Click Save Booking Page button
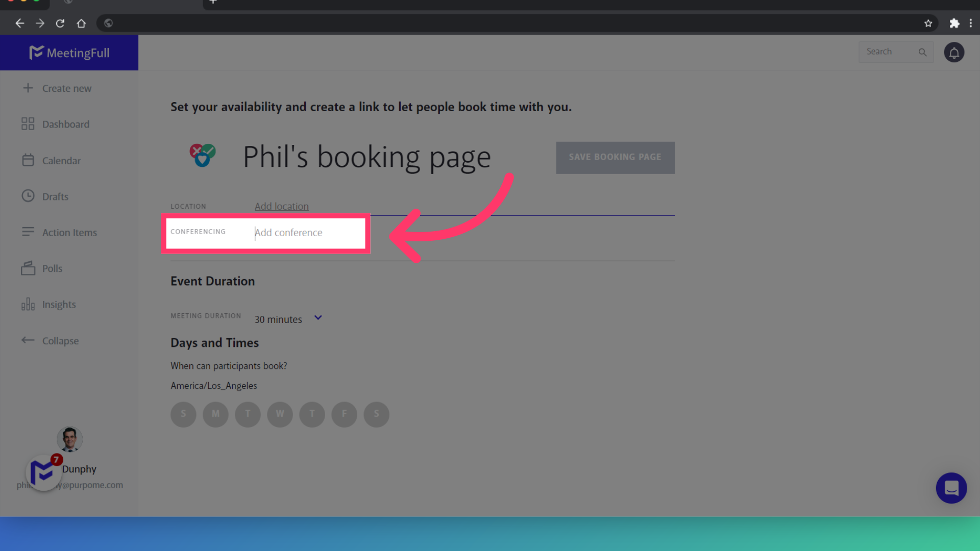Image resolution: width=980 pixels, height=551 pixels. click(x=615, y=157)
